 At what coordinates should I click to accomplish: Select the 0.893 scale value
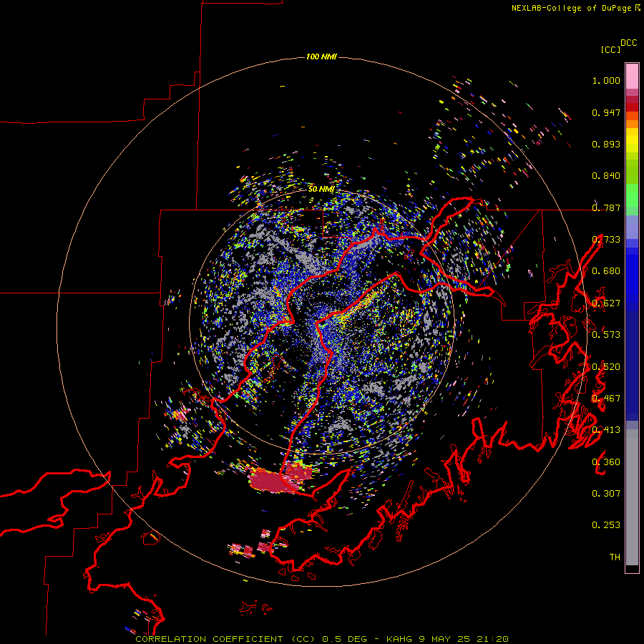coord(606,144)
